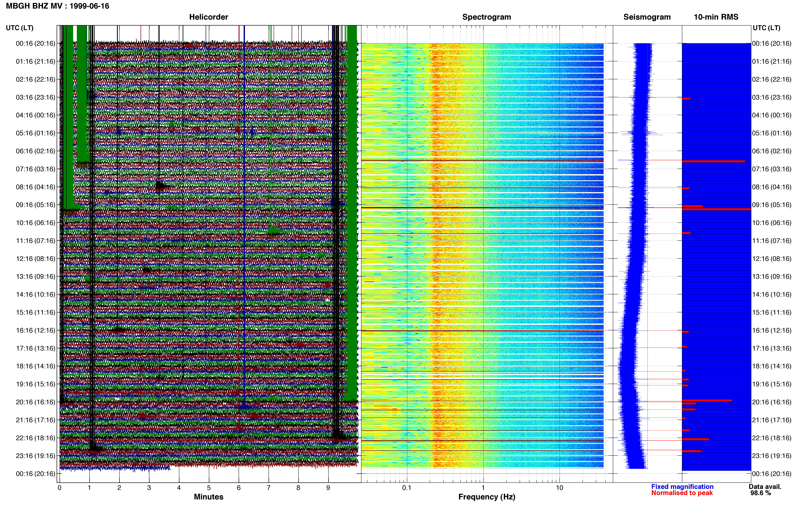The width and height of the screenshot is (812, 508).
Task: Click the 'Data avail.' label
Action: pos(765,487)
